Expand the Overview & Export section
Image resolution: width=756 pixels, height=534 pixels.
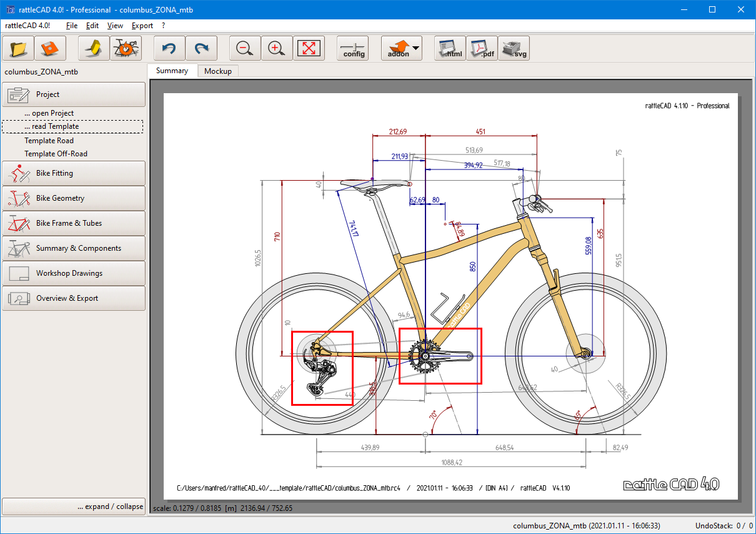point(74,298)
